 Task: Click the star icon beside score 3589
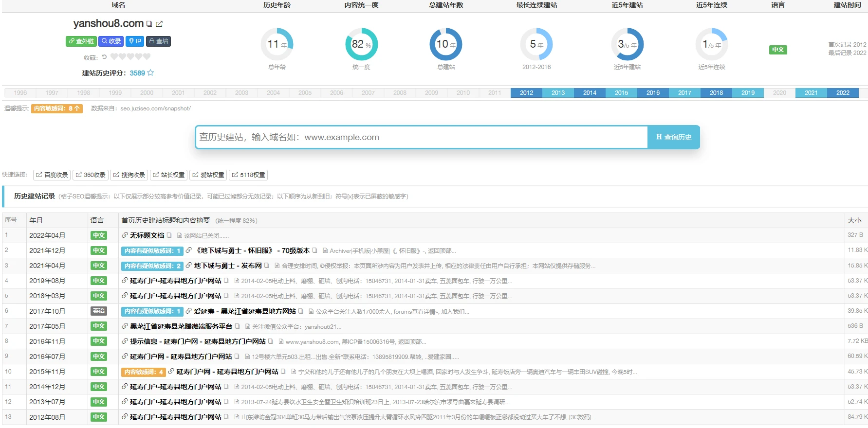pyautogui.click(x=150, y=73)
